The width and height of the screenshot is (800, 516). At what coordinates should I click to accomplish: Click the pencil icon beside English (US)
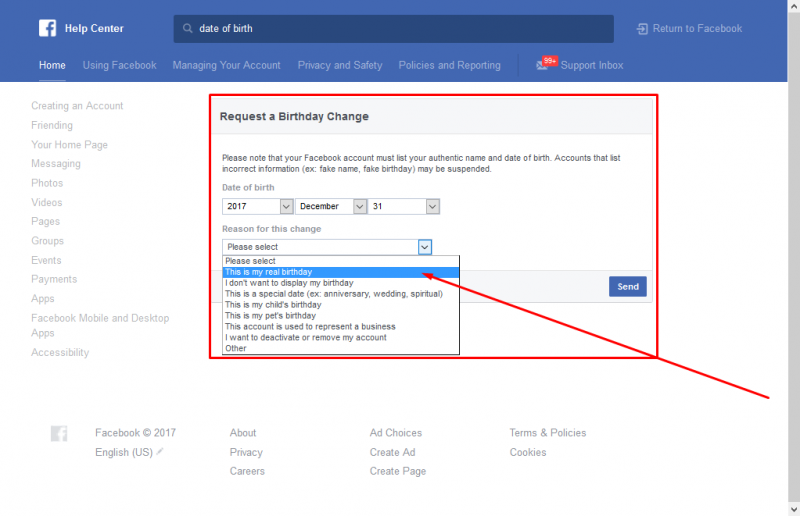click(x=160, y=452)
